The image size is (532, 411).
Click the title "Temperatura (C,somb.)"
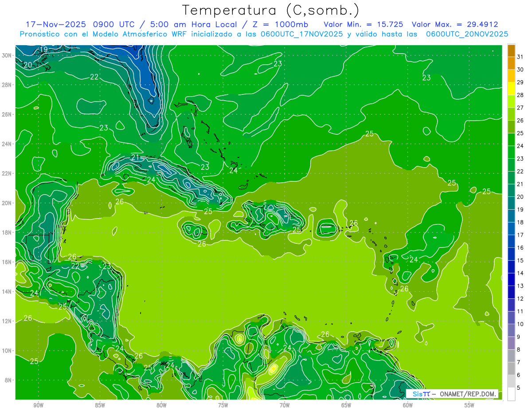click(270, 11)
